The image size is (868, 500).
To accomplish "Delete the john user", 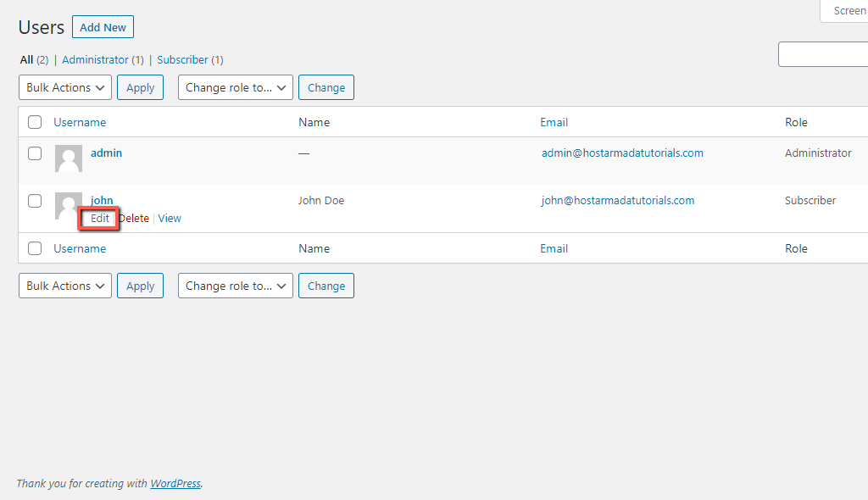I will coord(134,218).
